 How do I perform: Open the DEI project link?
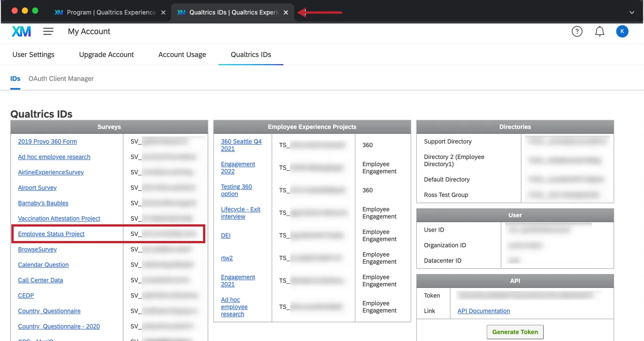225,235
